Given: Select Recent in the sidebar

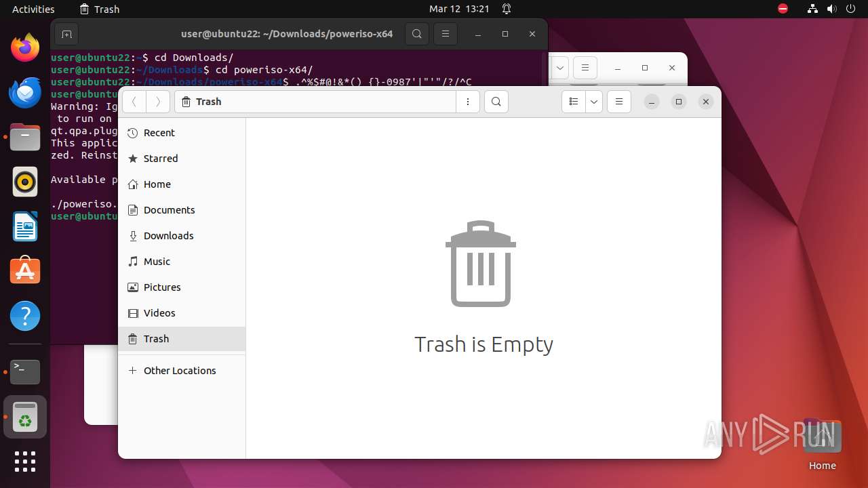Looking at the screenshot, I should [182, 133].
